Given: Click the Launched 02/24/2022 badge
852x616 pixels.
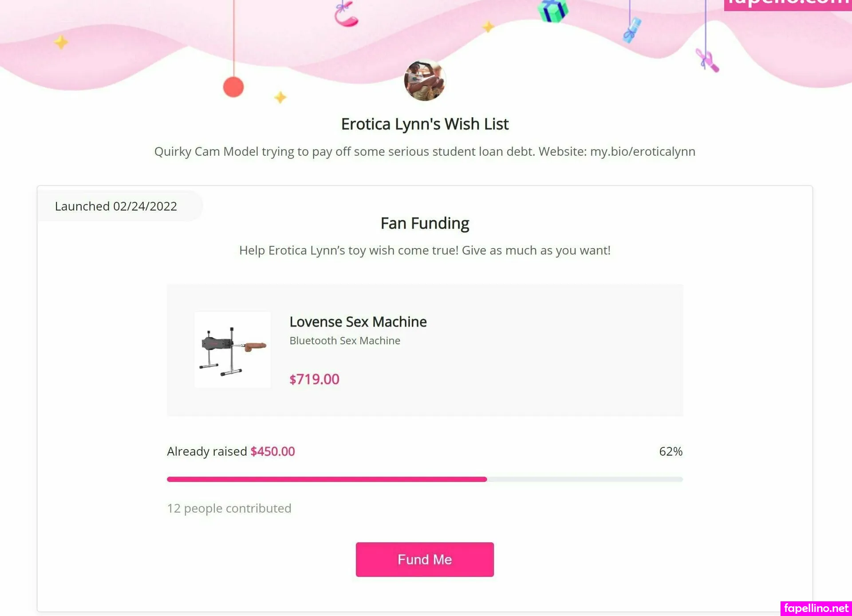Looking at the screenshot, I should point(116,206).
